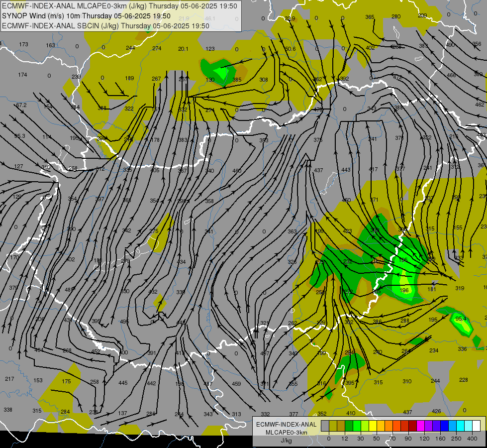Click the ECMWF-INDEX-ANAL legend title
This screenshot has width=487, height=448.
[x=286, y=425]
